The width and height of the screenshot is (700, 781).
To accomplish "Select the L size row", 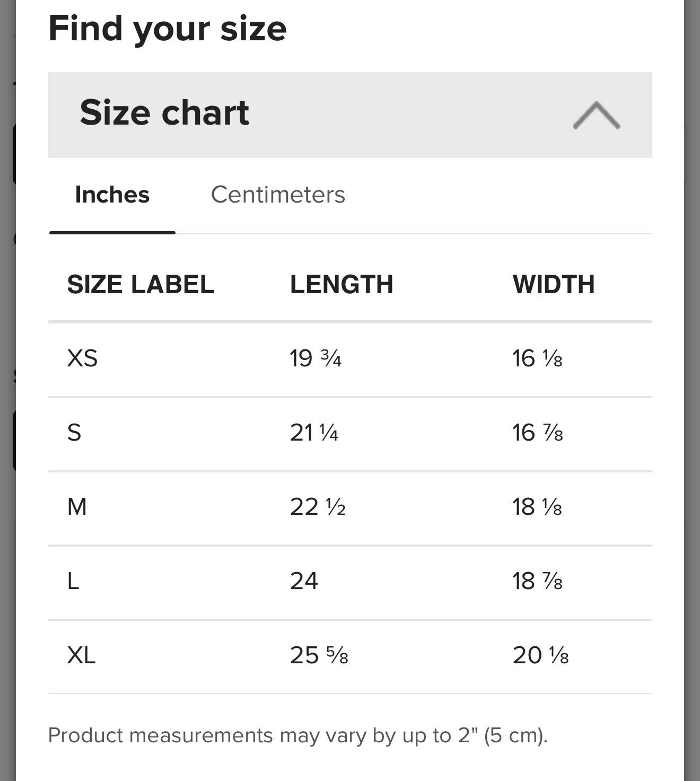I will click(x=350, y=582).
